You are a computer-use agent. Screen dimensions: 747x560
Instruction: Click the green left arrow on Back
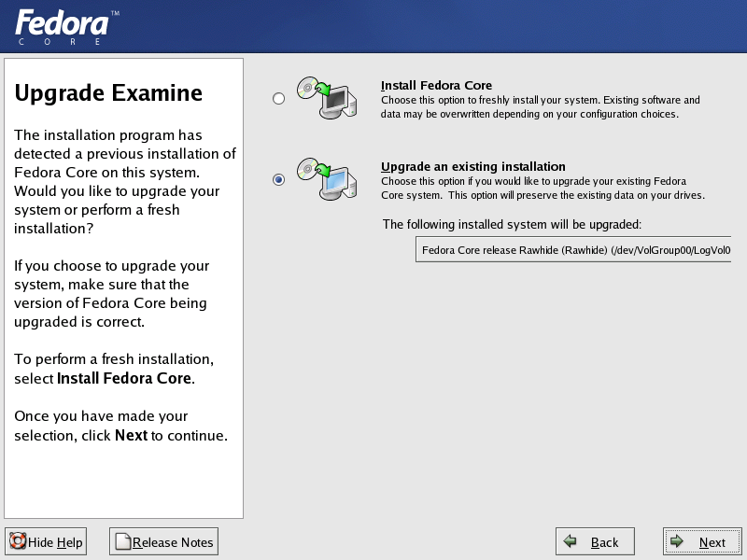click(570, 541)
